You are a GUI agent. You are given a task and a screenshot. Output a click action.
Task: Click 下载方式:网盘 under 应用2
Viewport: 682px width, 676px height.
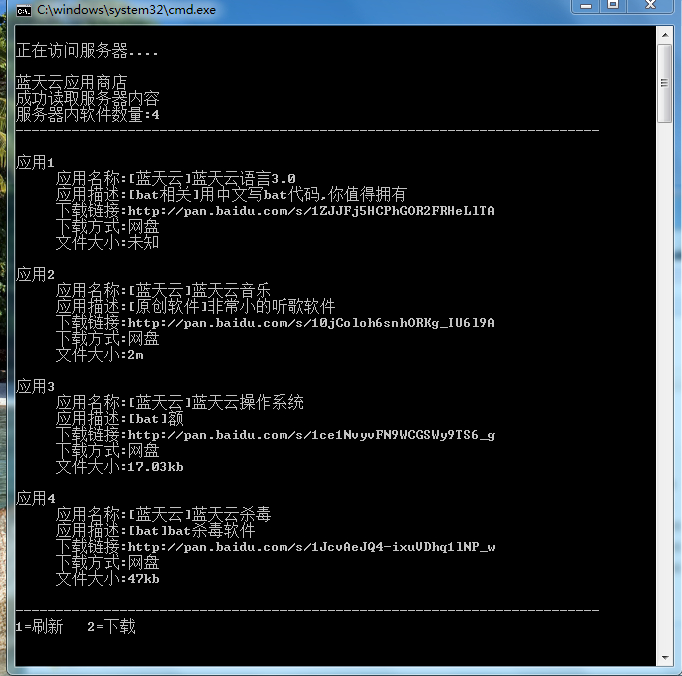107,339
